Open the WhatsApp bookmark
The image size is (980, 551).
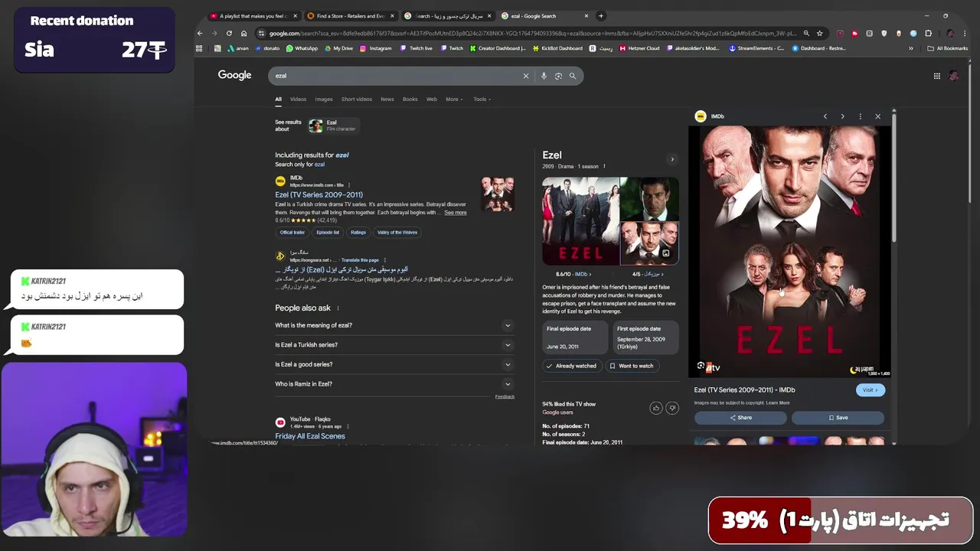(302, 48)
